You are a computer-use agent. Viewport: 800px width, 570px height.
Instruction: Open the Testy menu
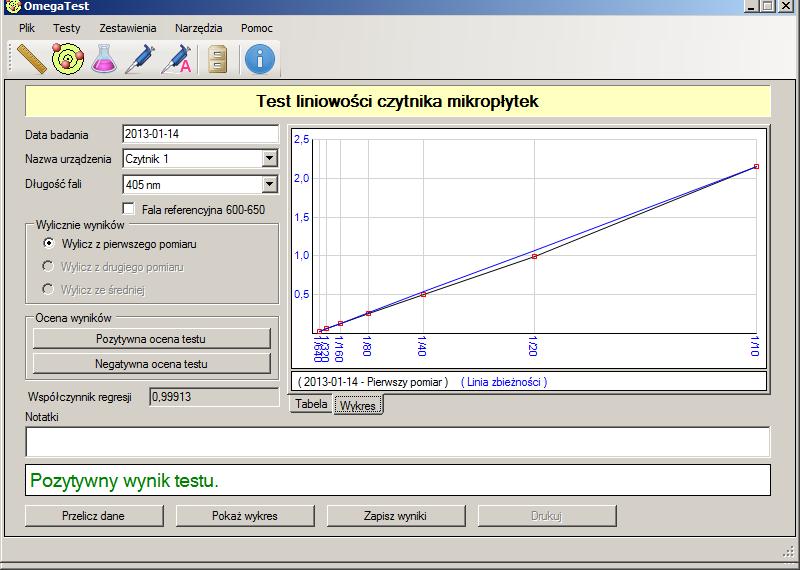[67, 29]
